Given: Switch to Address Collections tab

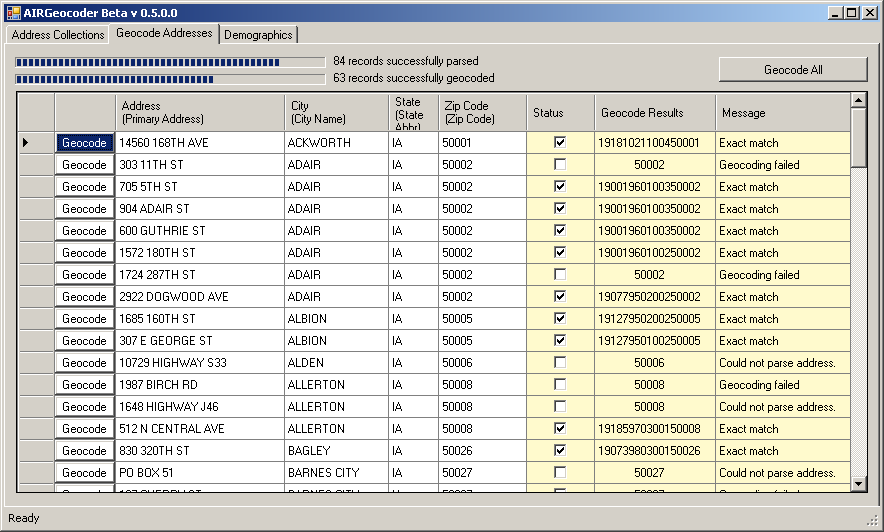Looking at the screenshot, I should pyautogui.click(x=58, y=35).
